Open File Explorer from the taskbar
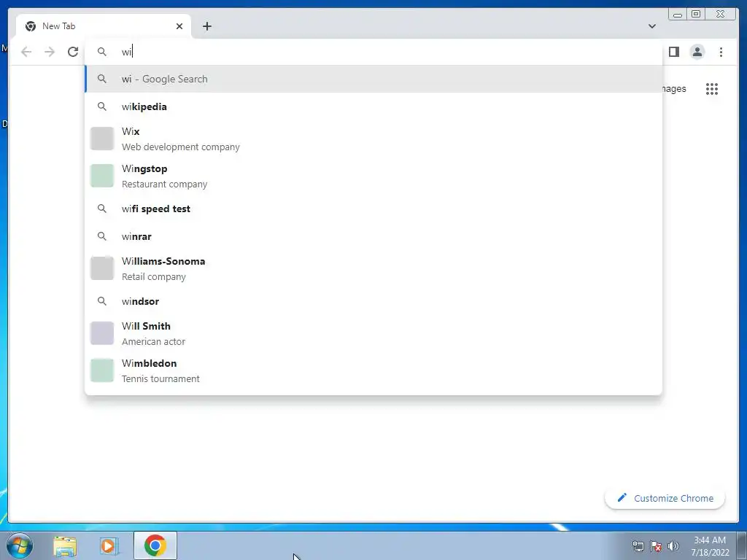The width and height of the screenshot is (747, 560). pyautogui.click(x=65, y=546)
